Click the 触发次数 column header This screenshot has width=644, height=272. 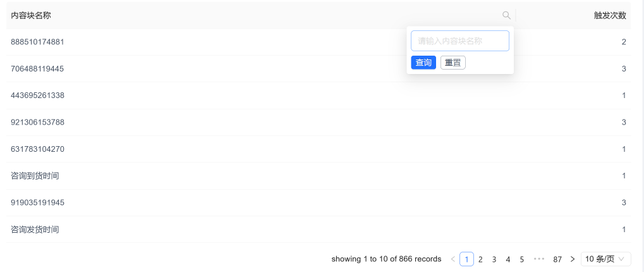tap(610, 16)
